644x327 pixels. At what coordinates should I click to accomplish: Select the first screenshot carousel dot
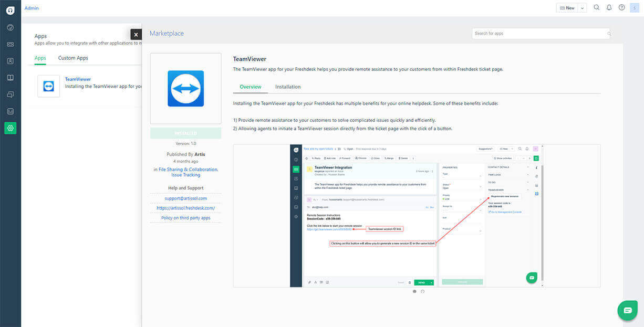click(x=414, y=291)
